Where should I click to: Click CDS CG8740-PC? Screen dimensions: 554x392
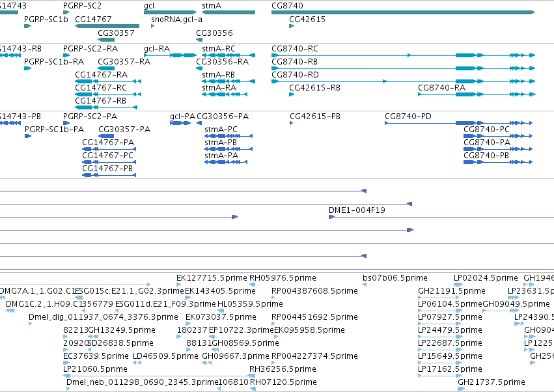pos(498,136)
